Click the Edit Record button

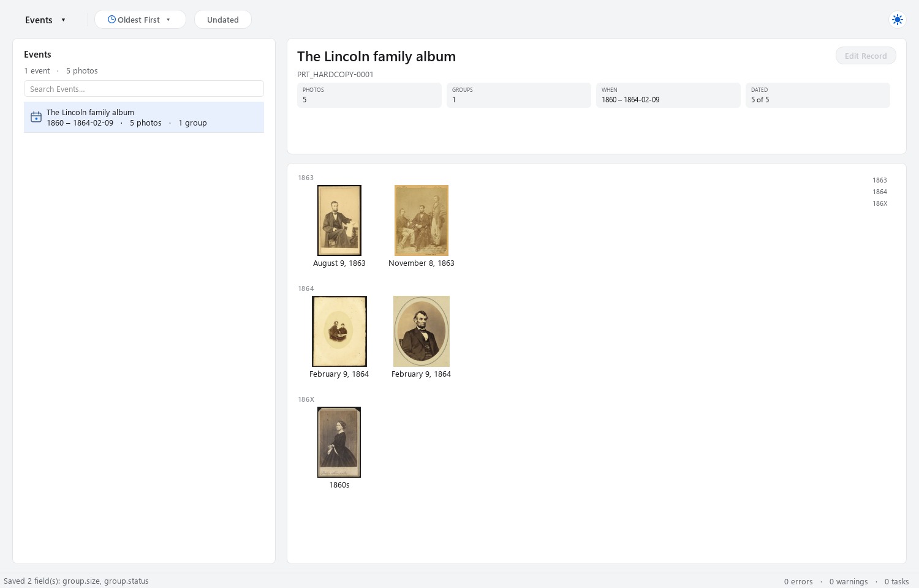pos(866,56)
